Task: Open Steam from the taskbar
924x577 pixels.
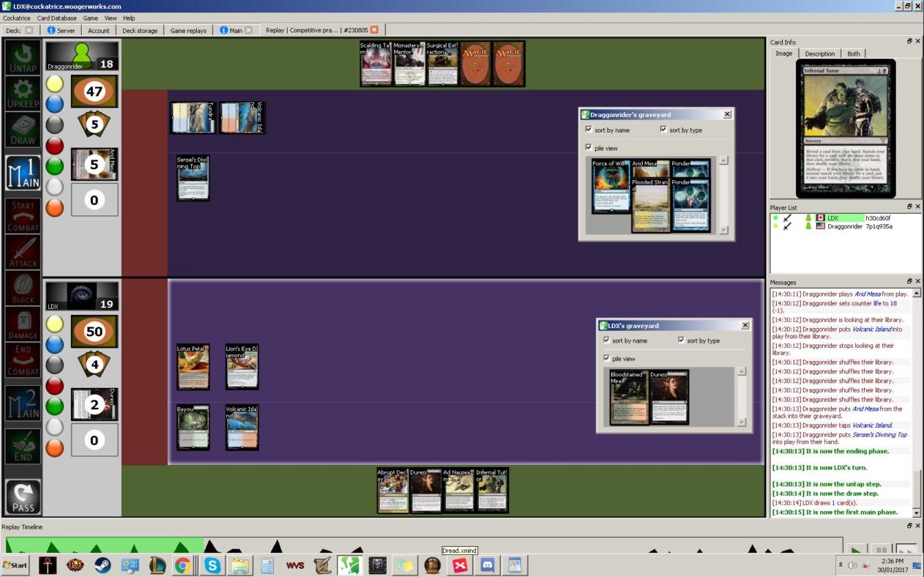Action: pyautogui.click(x=103, y=565)
